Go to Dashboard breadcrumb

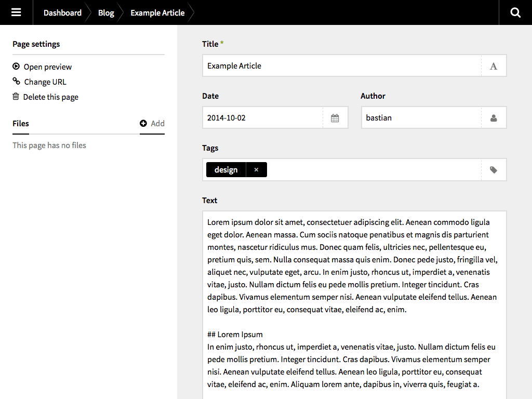tap(62, 13)
